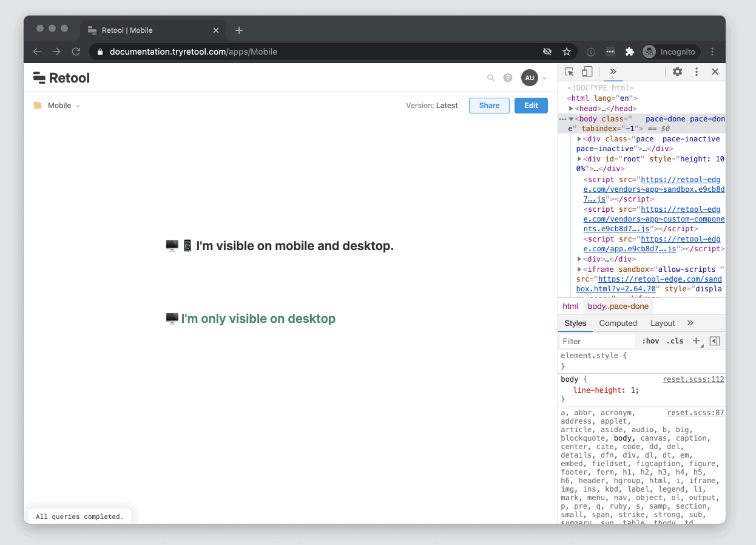Expand the div id root node

click(579, 159)
